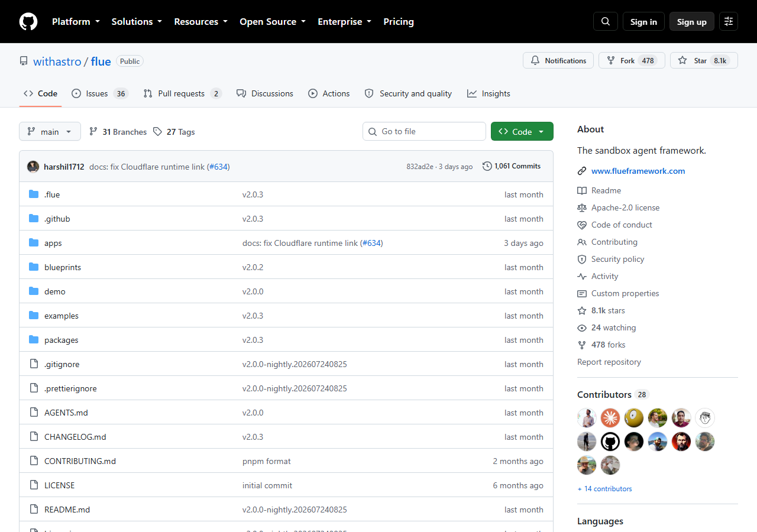Click the scale icon beside Apache-2.0 license

pos(582,207)
